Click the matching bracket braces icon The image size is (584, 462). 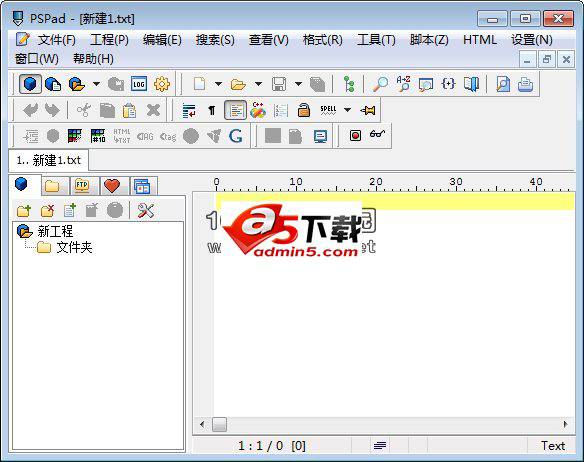pos(448,83)
